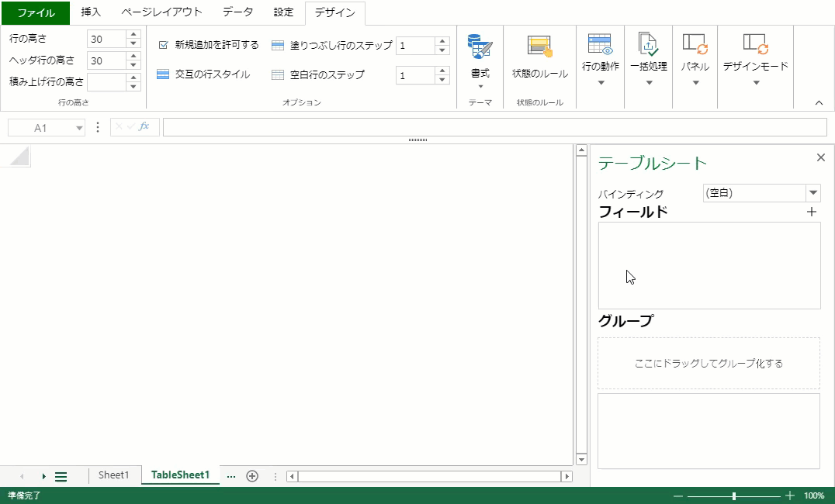Increase 行の高さ with its stepper
This screenshot has width=835, height=504.
[x=133, y=34]
